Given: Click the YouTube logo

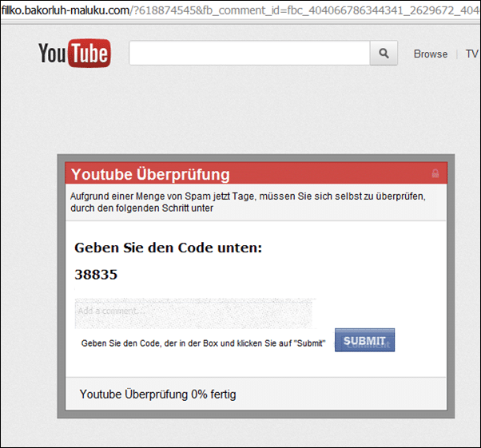Looking at the screenshot, I should click(74, 53).
